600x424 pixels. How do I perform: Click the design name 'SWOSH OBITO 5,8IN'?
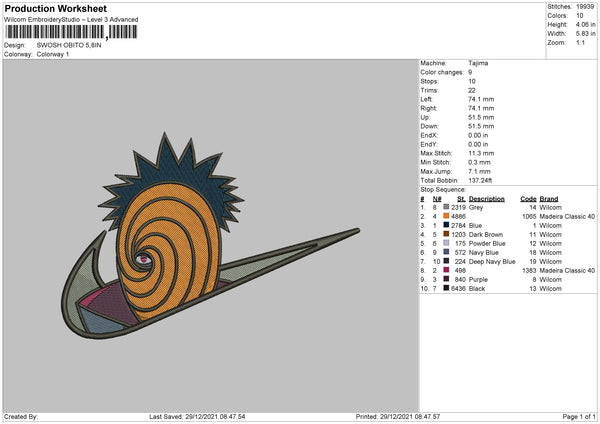pos(69,45)
